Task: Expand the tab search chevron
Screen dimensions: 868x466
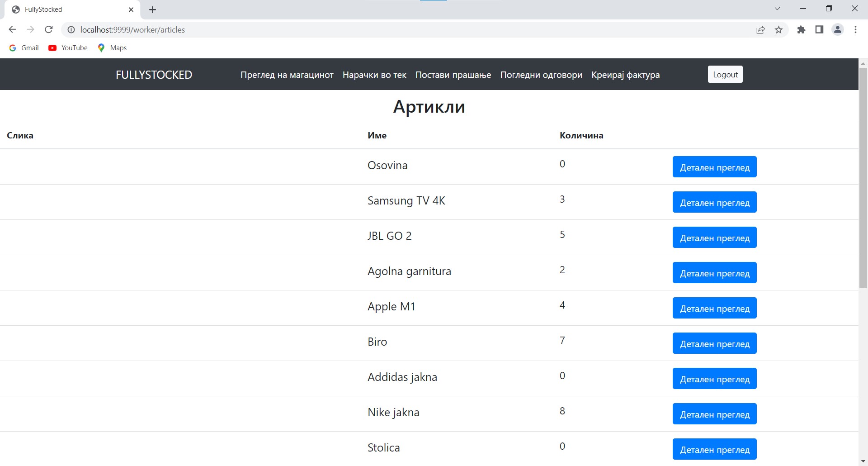Action: tap(777, 9)
